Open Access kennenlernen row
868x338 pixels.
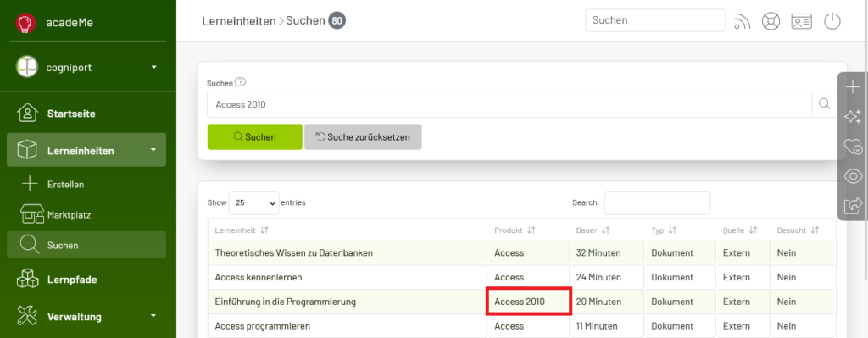tap(348, 277)
